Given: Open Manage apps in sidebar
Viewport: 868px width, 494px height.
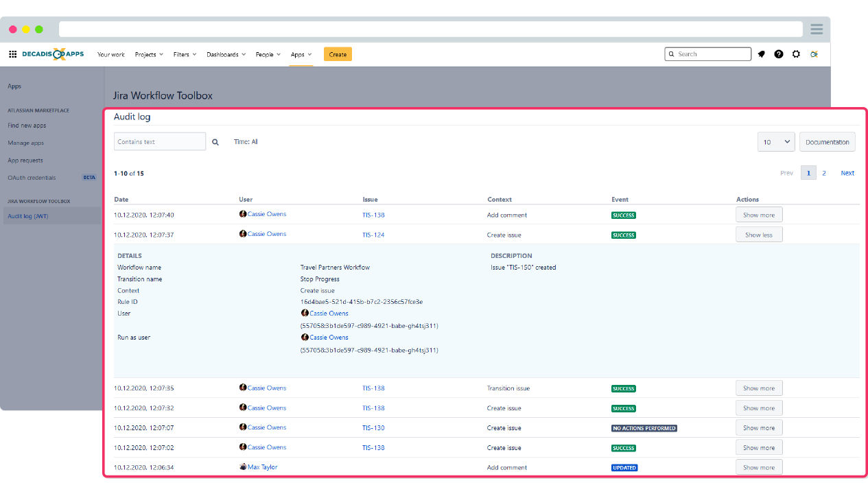Looking at the screenshot, I should (x=25, y=143).
